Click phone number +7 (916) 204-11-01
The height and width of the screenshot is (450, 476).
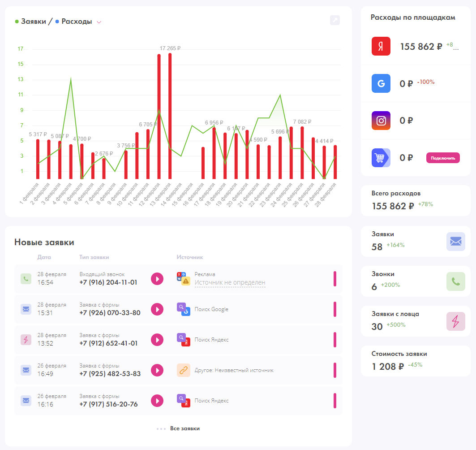pyautogui.click(x=108, y=282)
